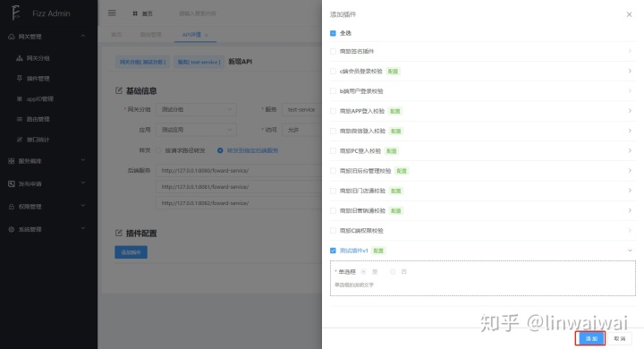Tick the 商旅微信登入校验 checkbox

(333, 131)
